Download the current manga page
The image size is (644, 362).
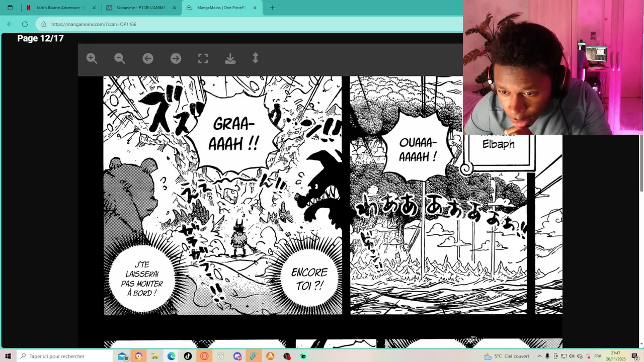230,58
